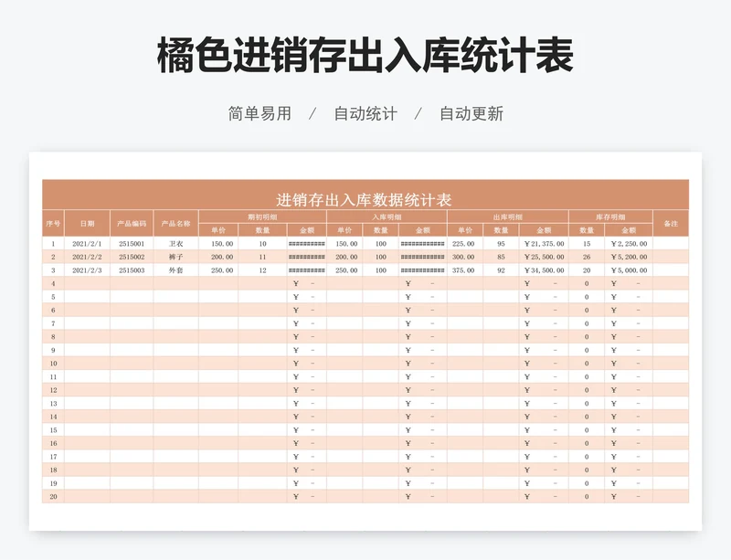Select the product name cell 外套
731x560 pixels.
pos(175,270)
